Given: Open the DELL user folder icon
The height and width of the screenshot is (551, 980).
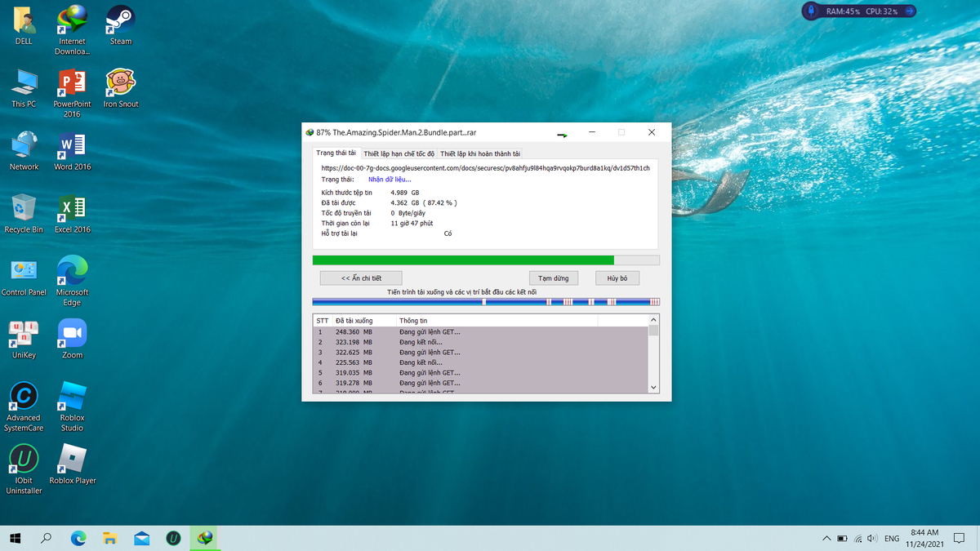Looking at the screenshot, I should (x=24, y=24).
